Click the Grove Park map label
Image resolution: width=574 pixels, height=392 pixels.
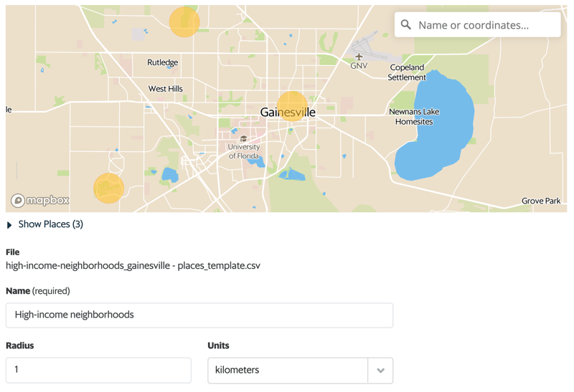coord(541,201)
